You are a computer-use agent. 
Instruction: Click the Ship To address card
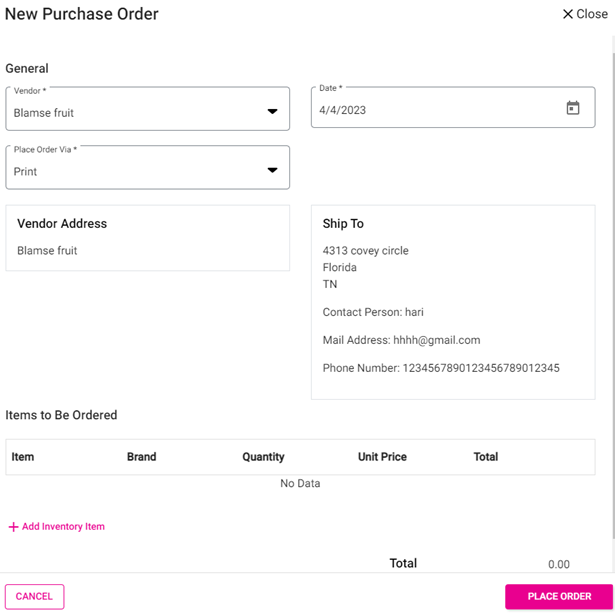coord(452,302)
